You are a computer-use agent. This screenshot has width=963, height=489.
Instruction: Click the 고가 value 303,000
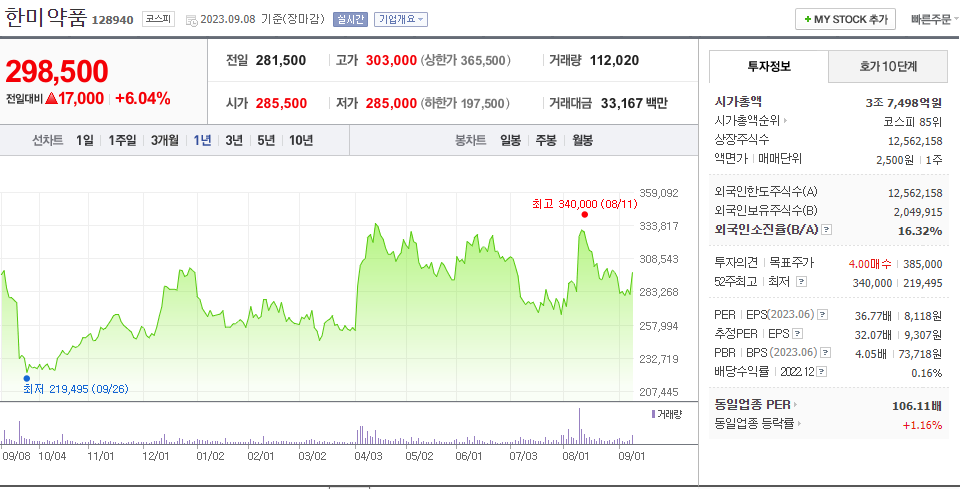pos(391,61)
